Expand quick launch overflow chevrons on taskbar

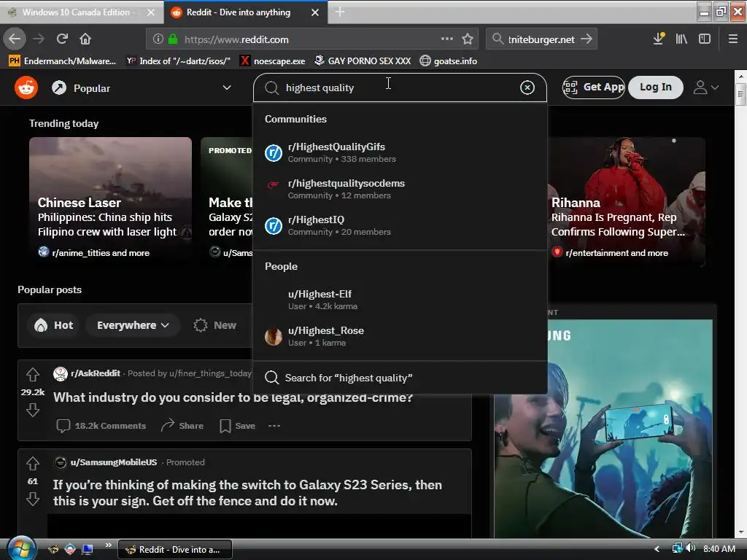click(108, 545)
